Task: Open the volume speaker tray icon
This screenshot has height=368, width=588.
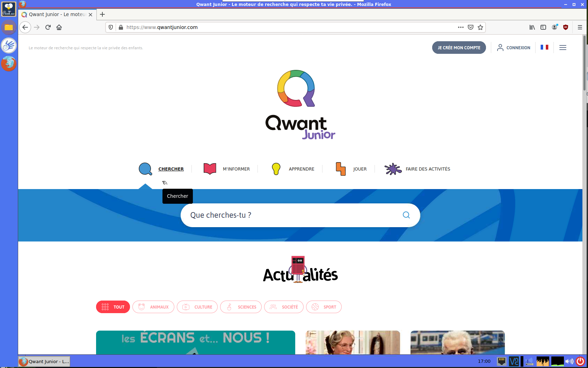Action: [x=569, y=361]
